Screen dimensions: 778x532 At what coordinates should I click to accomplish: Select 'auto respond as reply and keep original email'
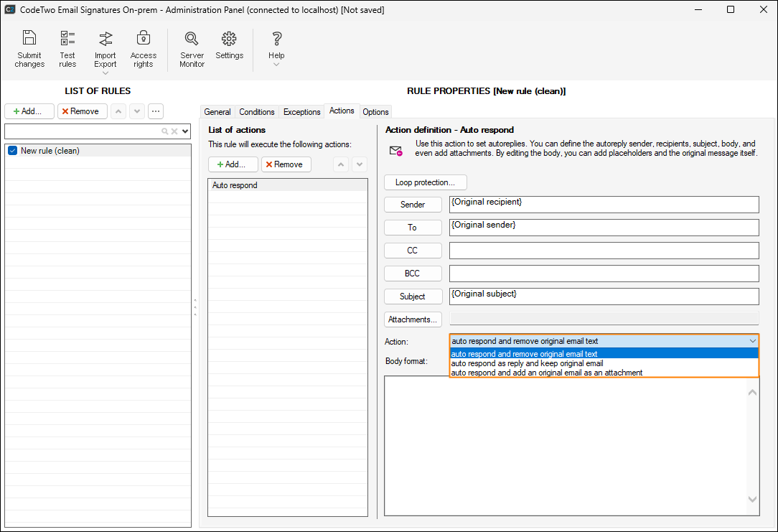click(527, 363)
